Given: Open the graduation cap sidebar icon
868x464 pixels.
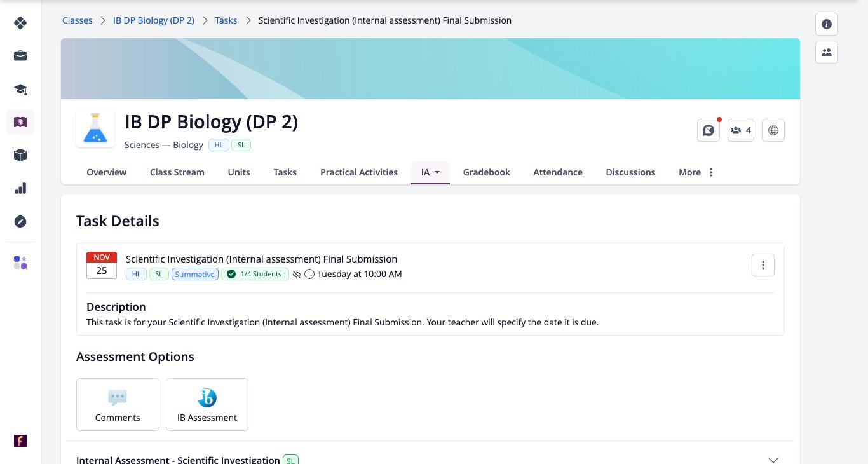Looking at the screenshot, I should [x=20, y=89].
